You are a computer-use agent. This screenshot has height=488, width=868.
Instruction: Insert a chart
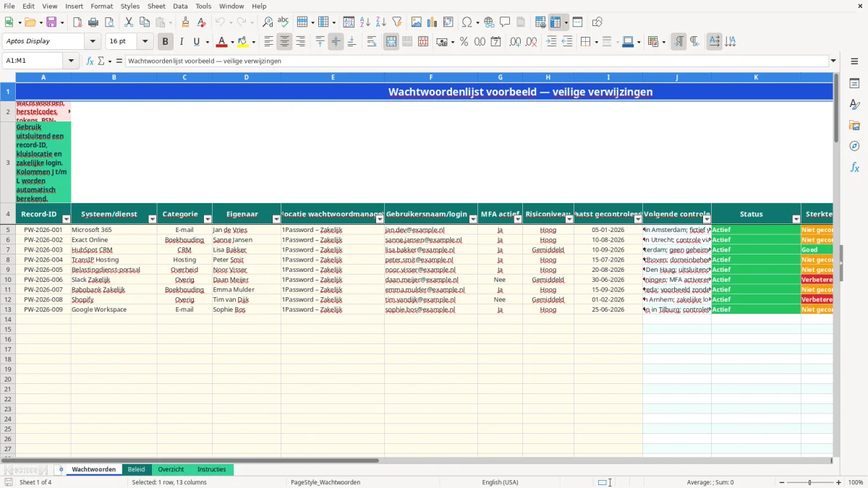click(x=433, y=22)
